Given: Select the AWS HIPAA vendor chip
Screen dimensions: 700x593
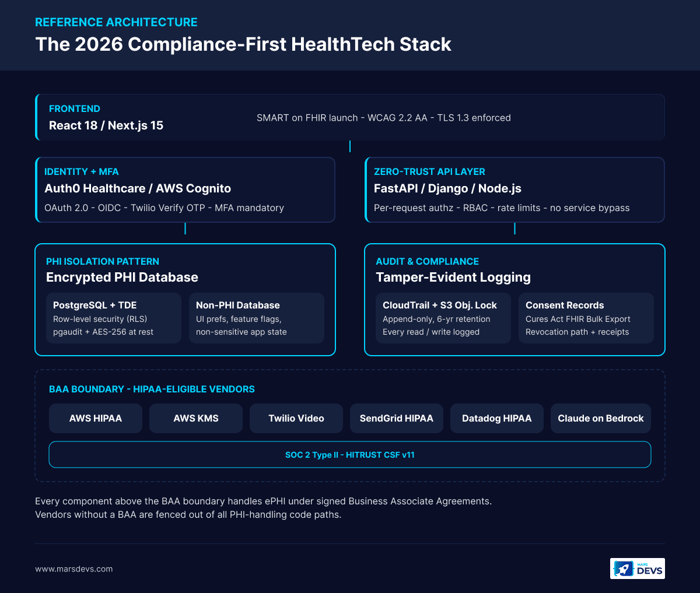Looking at the screenshot, I should coord(96,418).
